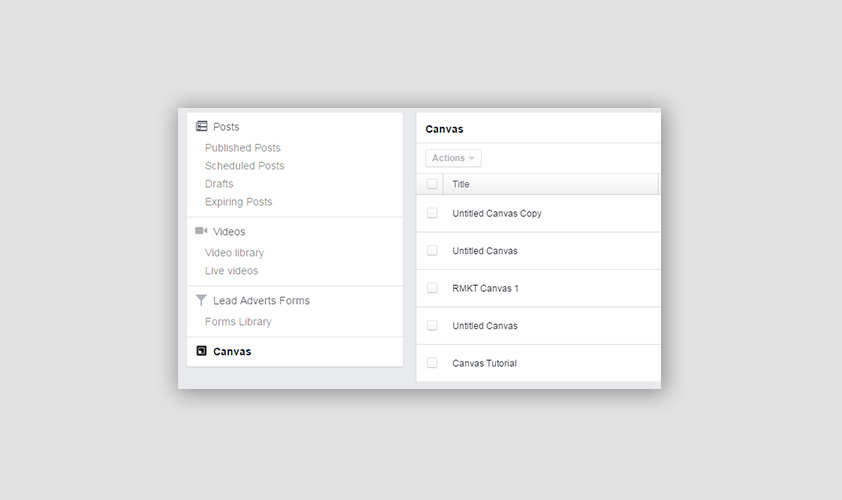Click the Posts section icon

(201, 126)
